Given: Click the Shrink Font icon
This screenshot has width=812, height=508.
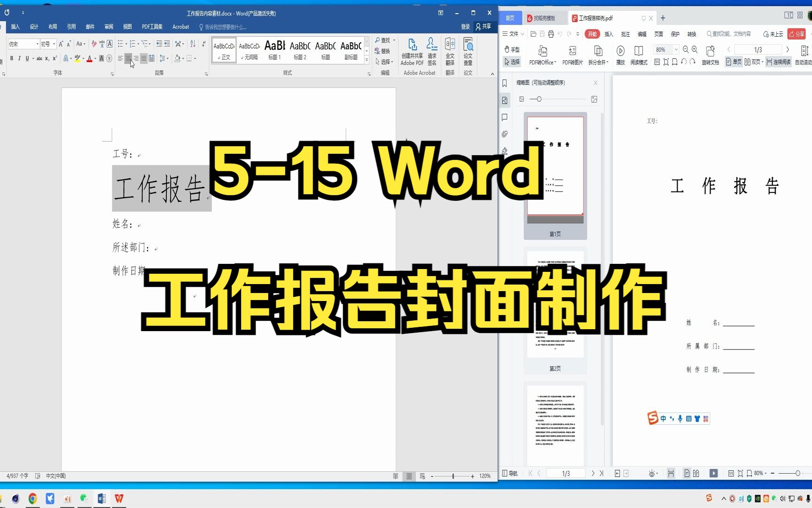Looking at the screenshot, I should 69,44.
